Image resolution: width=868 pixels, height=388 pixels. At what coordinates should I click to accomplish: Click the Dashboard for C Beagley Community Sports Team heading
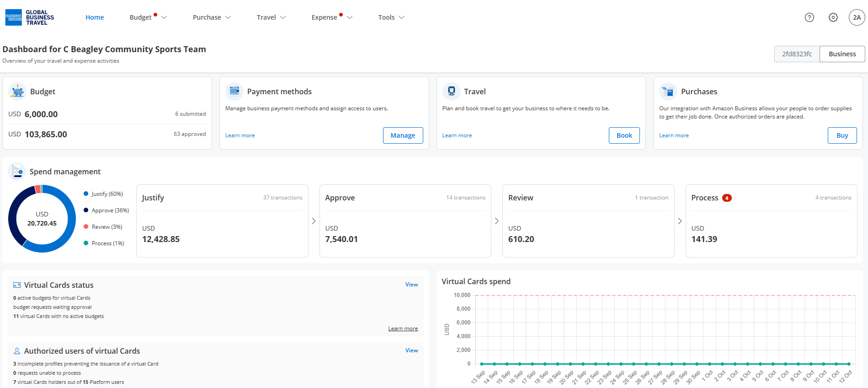point(104,49)
